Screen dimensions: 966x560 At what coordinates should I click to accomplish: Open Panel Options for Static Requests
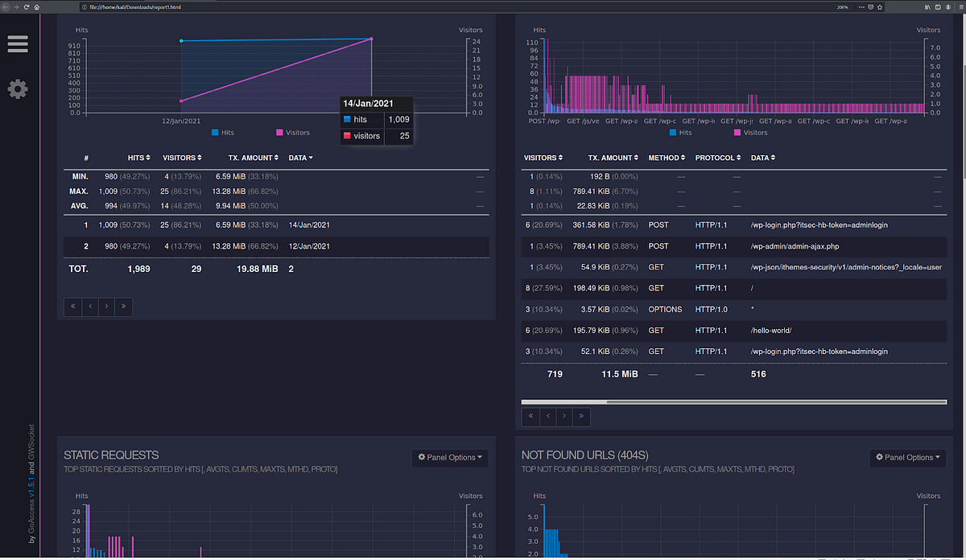click(x=449, y=458)
